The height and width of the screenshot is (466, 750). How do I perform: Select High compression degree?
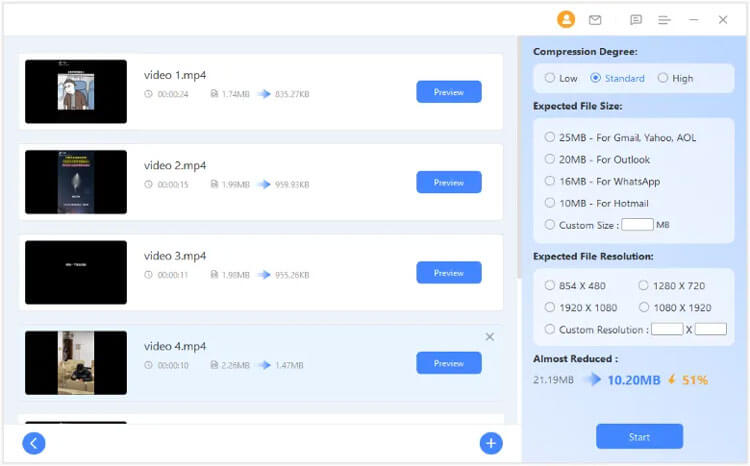coord(663,78)
